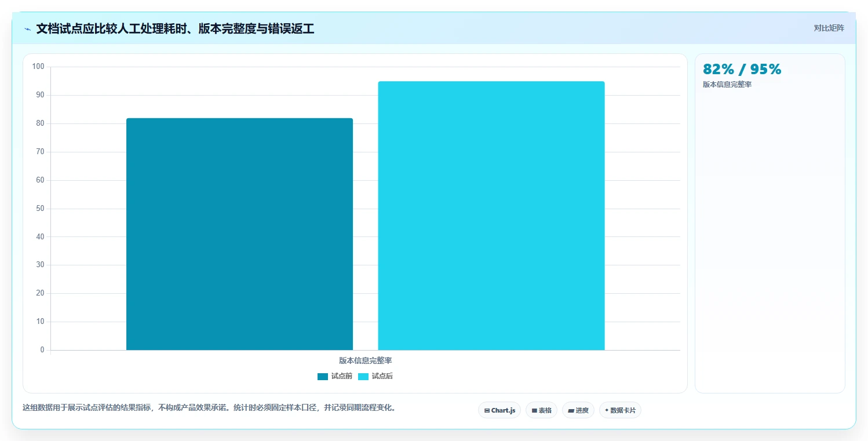The height and width of the screenshot is (441, 868).
Task: Click the light cyan 试点后 legend swatch
Action: point(363,377)
